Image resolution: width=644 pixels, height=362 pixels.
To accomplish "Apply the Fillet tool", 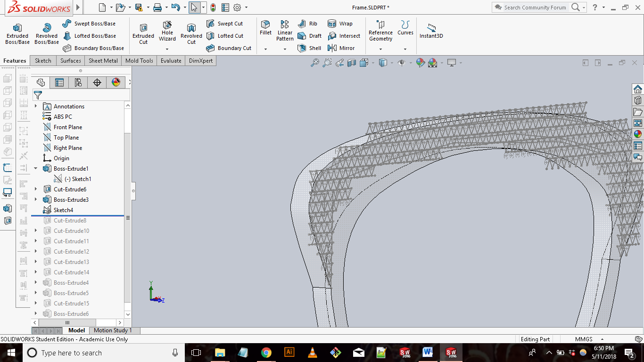I will coord(265,28).
